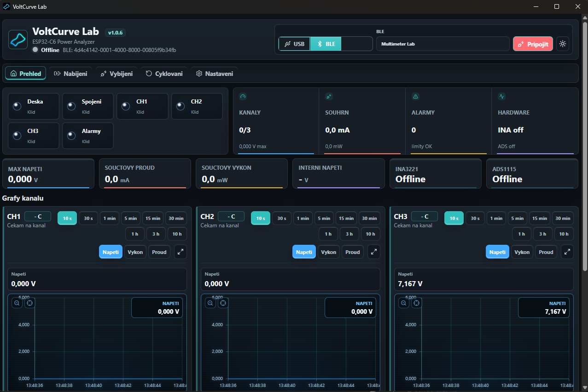Expand the CH3 chart to fullscreen
Image resolution: width=588 pixels, height=392 pixels.
(x=567, y=252)
